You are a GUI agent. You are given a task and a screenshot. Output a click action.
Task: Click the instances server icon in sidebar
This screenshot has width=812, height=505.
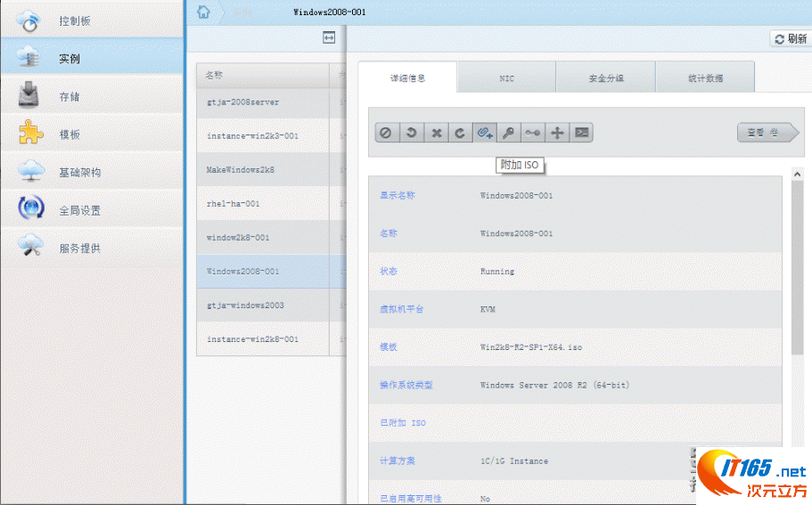point(29,56)
